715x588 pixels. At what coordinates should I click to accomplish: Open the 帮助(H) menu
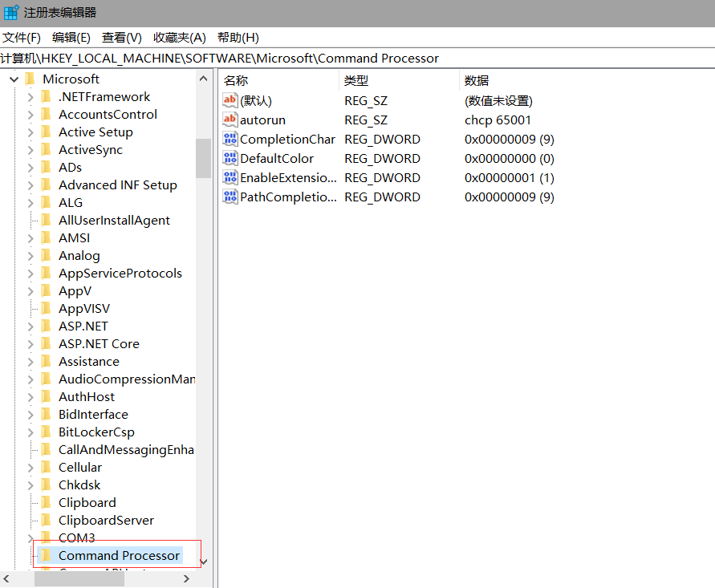(238, 38)
